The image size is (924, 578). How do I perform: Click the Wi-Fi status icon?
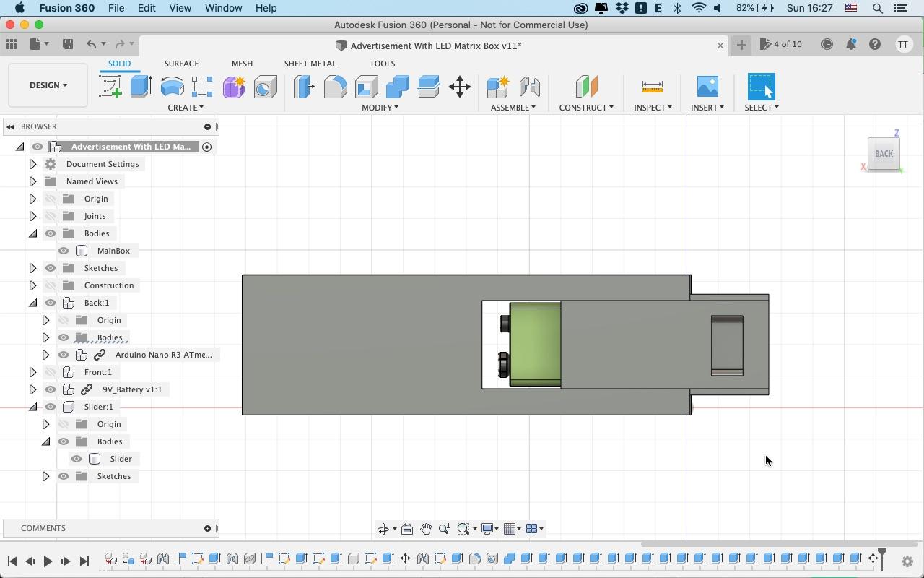(698, 8)
